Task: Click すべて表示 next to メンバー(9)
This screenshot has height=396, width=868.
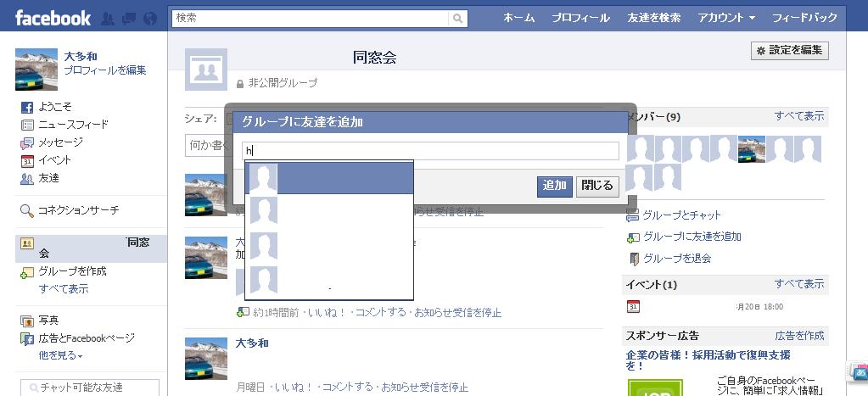Action: tap(798, 116)
